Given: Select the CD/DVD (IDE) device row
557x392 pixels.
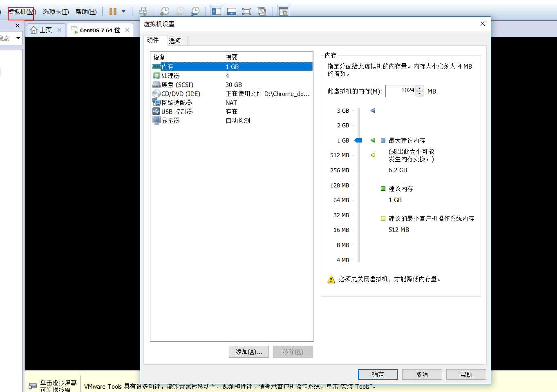Looking at the screenshot, I should (232, 94).
